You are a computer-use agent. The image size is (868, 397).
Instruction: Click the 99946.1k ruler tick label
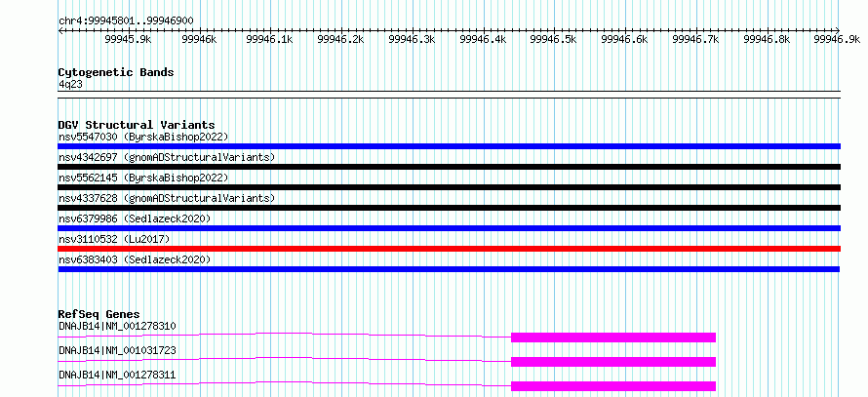tap(270, 39)
